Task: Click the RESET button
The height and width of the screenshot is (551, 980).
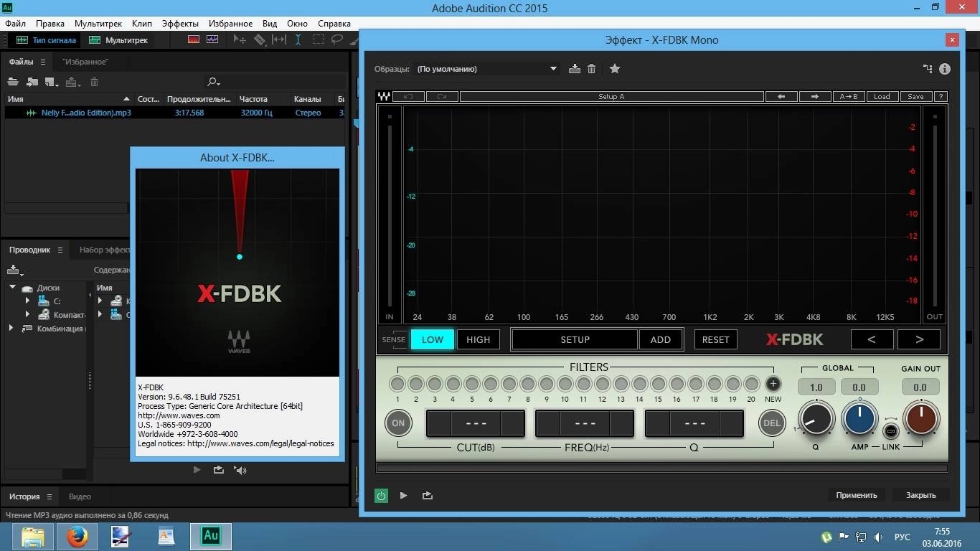Action: pyautogui.click(x=715, y=339)
